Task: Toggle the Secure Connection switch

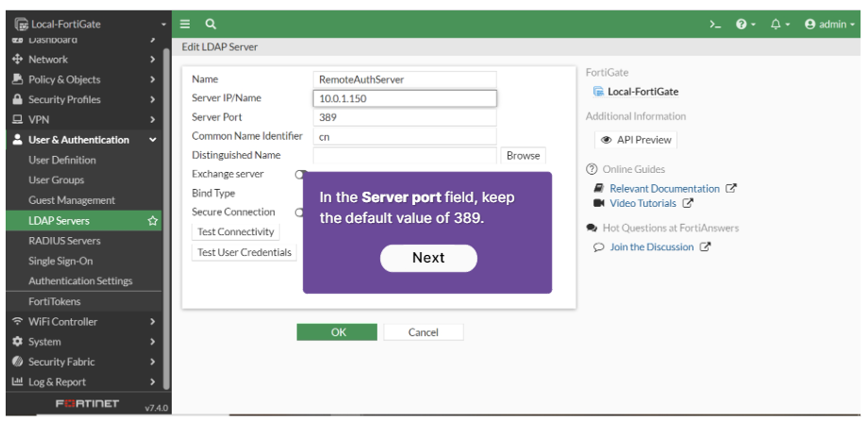Action: (299, 212)
